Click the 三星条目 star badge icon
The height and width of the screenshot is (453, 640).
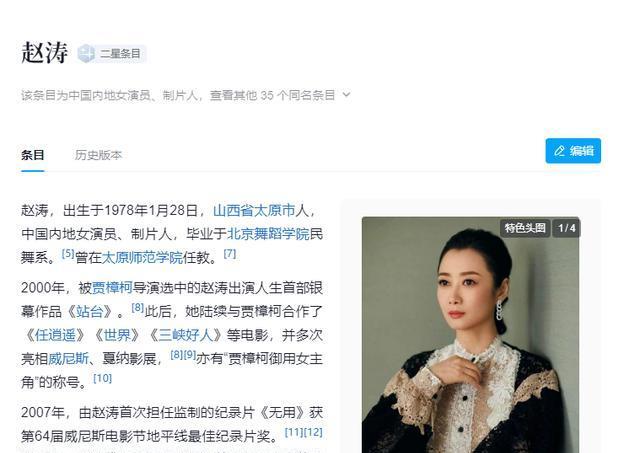[x=86, y=53]
